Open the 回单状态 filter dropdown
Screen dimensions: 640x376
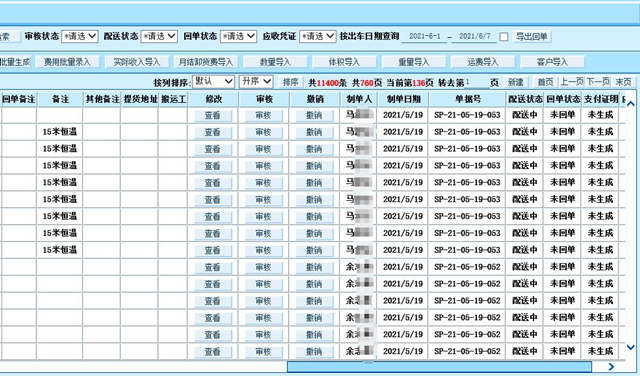pyautogui.click(x=238, y=36)
